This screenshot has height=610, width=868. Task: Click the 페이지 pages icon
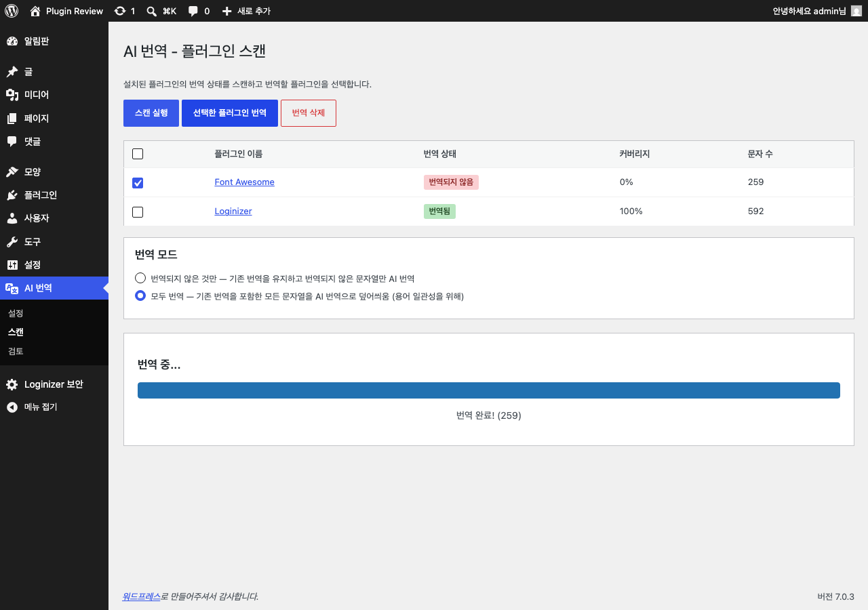(12, 119)
